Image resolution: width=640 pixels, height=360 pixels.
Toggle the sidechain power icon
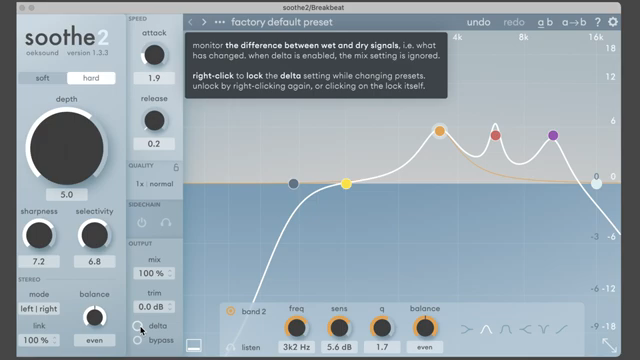[x=142, y=222]
